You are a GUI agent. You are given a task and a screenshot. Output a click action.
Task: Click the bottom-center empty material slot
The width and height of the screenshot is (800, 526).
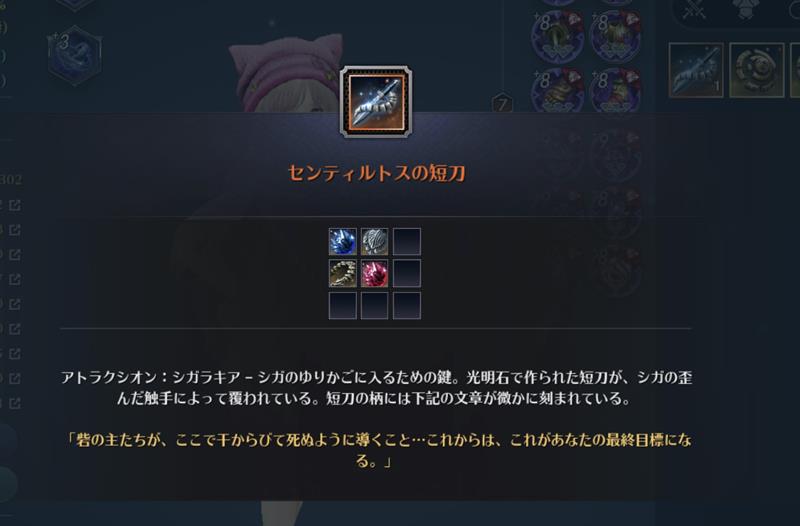(x=374, y=305)
